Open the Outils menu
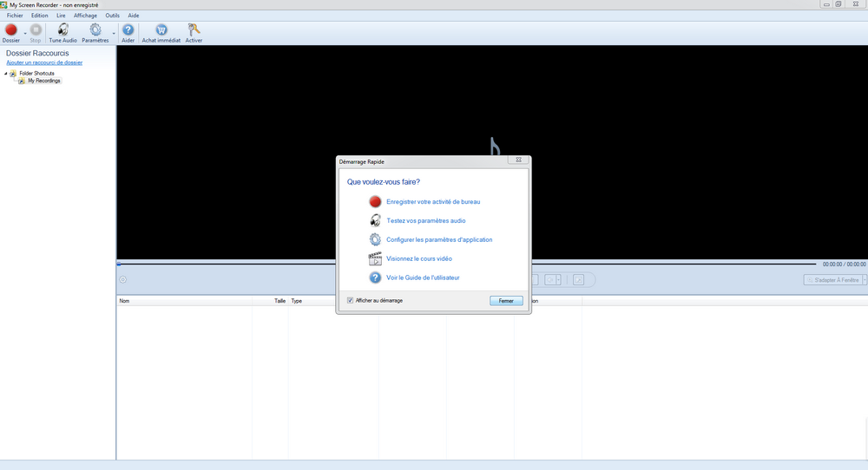868x470 pixels. (x=112, y=16)
